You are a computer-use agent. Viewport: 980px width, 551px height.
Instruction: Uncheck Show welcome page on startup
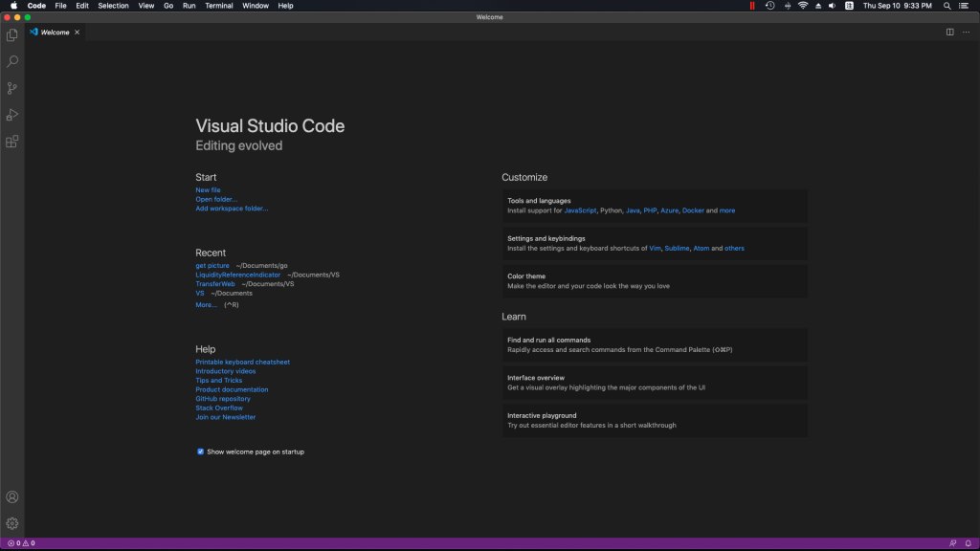pyautogui.click(x=201, y=452)
